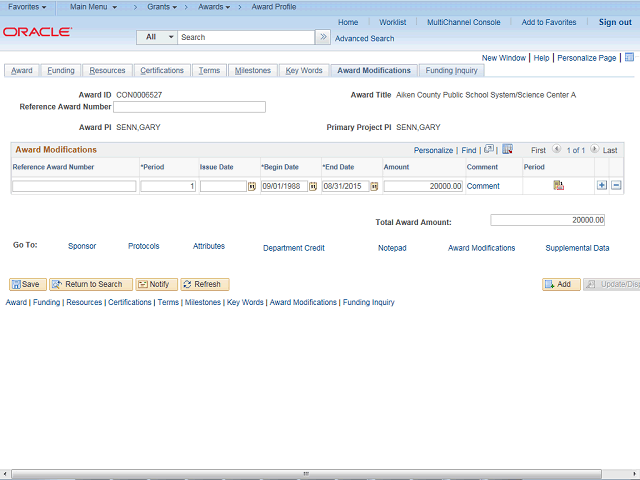Click the bottom Funding Inquiry footer link

tap(369, 302)
